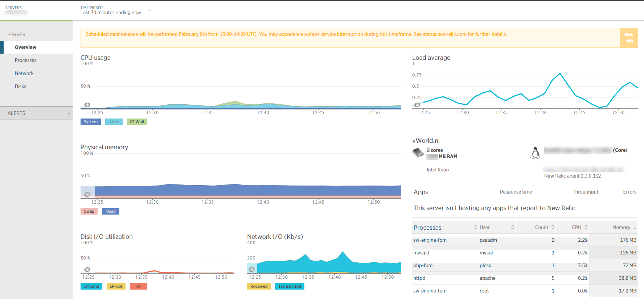Go to the Network sidebar page

pyautogui.click(x=24, y=73)
